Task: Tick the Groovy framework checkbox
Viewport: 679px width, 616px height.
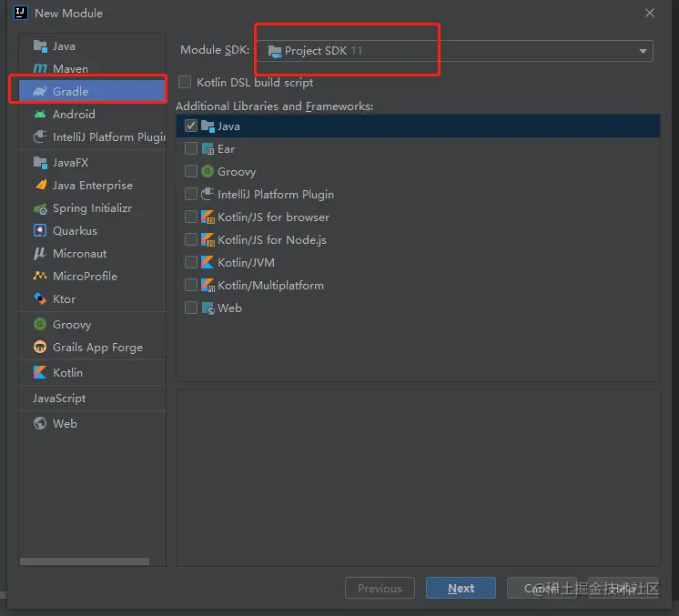Action: pos(191,171)
